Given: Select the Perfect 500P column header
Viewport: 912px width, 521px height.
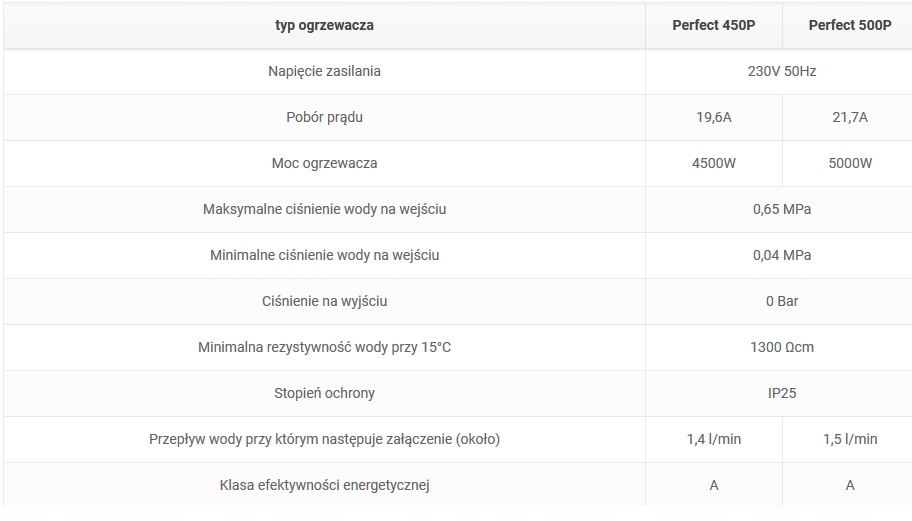Looking at the screenshot, I should tap(850, 25).
